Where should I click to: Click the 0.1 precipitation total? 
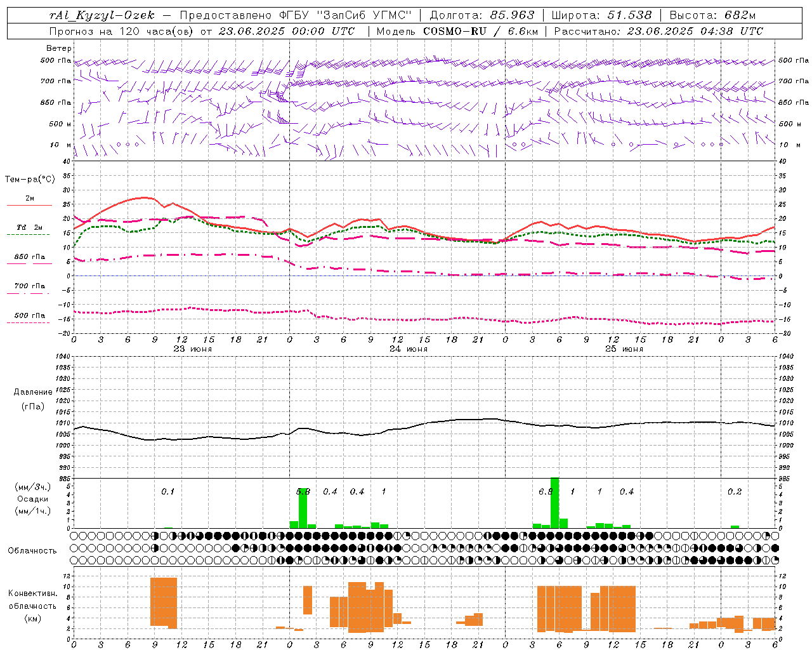pyautogui.click(x=167, y=492)
